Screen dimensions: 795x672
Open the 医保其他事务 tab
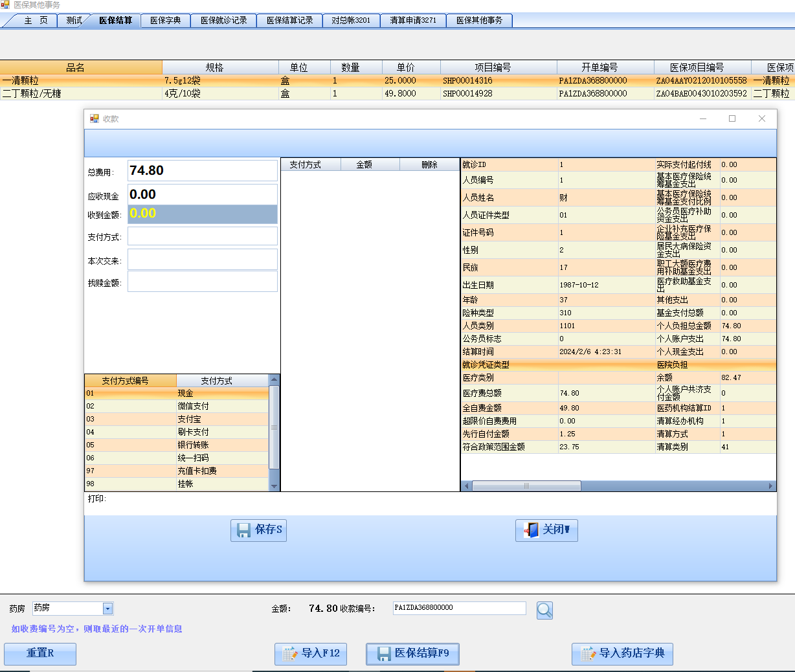point(480,21)
